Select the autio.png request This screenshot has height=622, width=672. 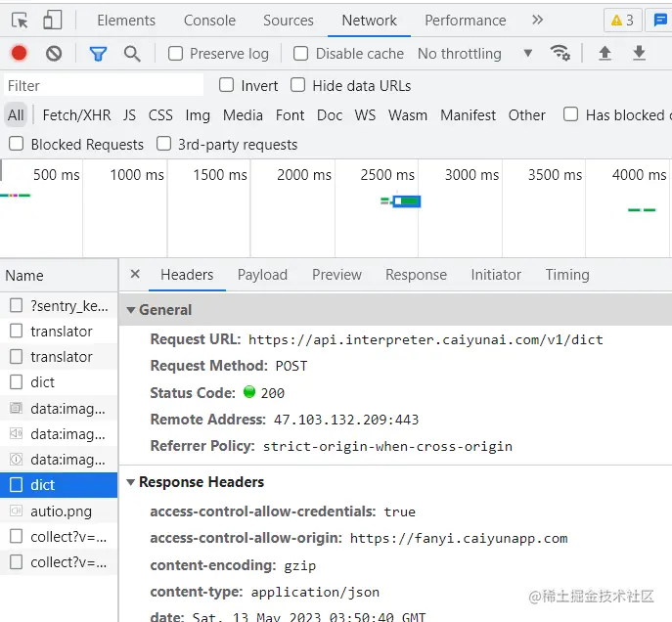pos(59,511)
